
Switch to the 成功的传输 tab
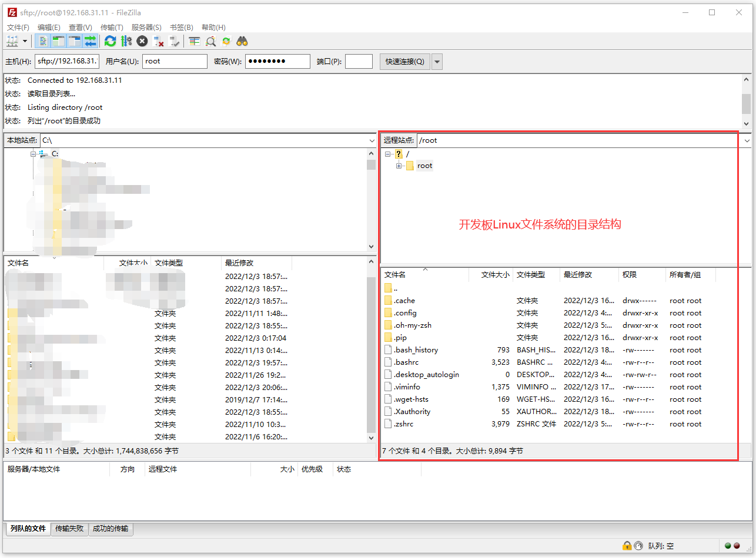pos(111,529)
